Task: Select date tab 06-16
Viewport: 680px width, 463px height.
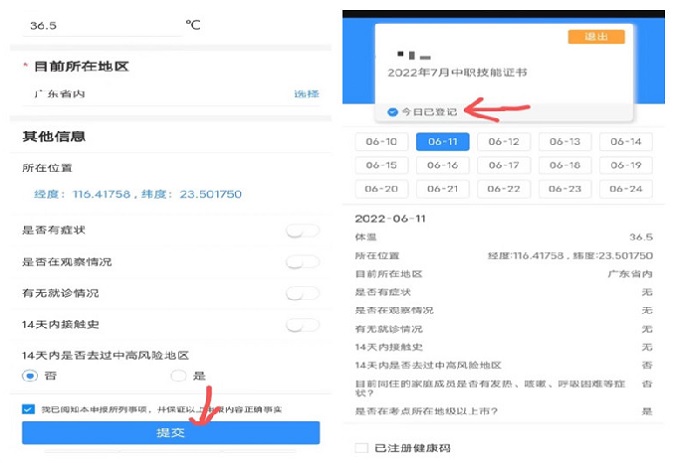Action: (x=442, y=165)
